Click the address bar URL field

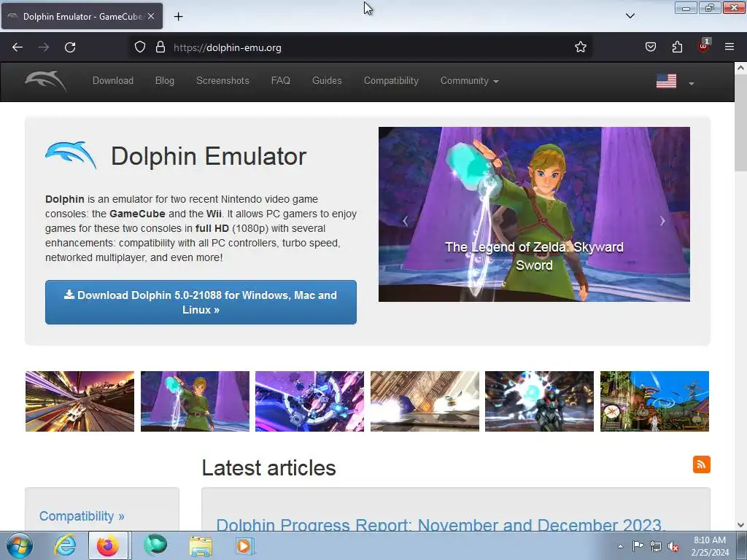coord(362,47)
